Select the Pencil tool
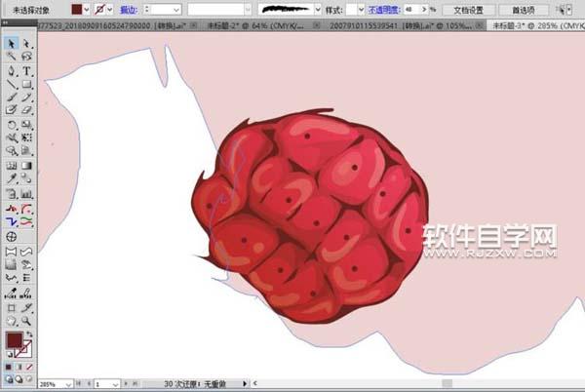The image size is (585, 392). 26,98
